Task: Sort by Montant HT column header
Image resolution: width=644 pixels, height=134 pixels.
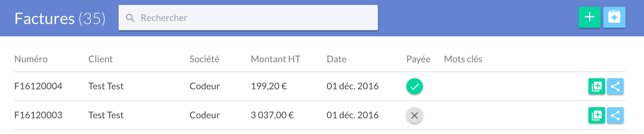Action: tap(275, 59)
